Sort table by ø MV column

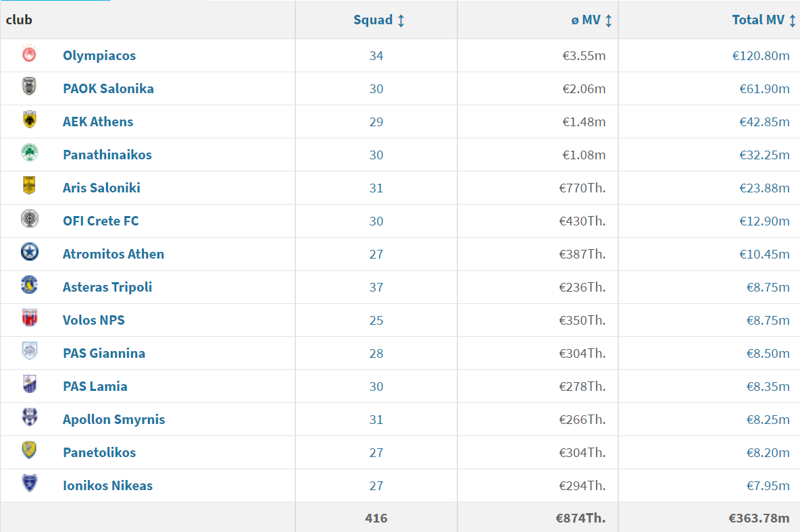coord(591,20)
